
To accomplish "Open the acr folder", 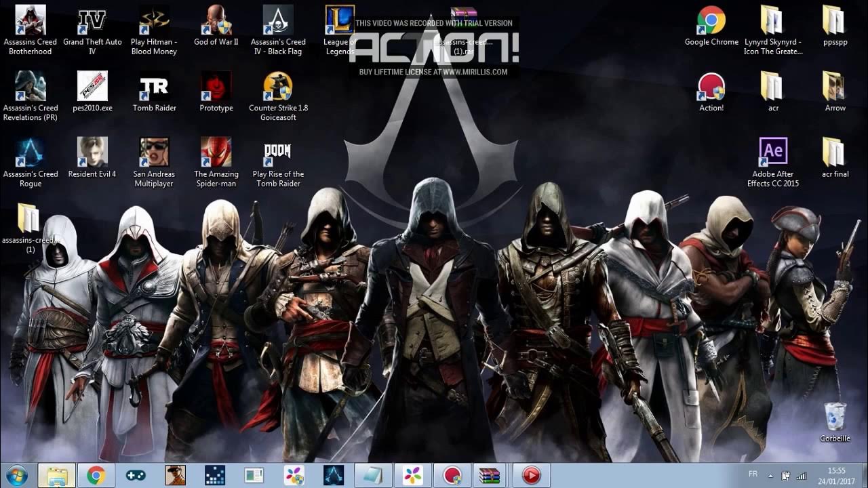I will tap(773, 92).
